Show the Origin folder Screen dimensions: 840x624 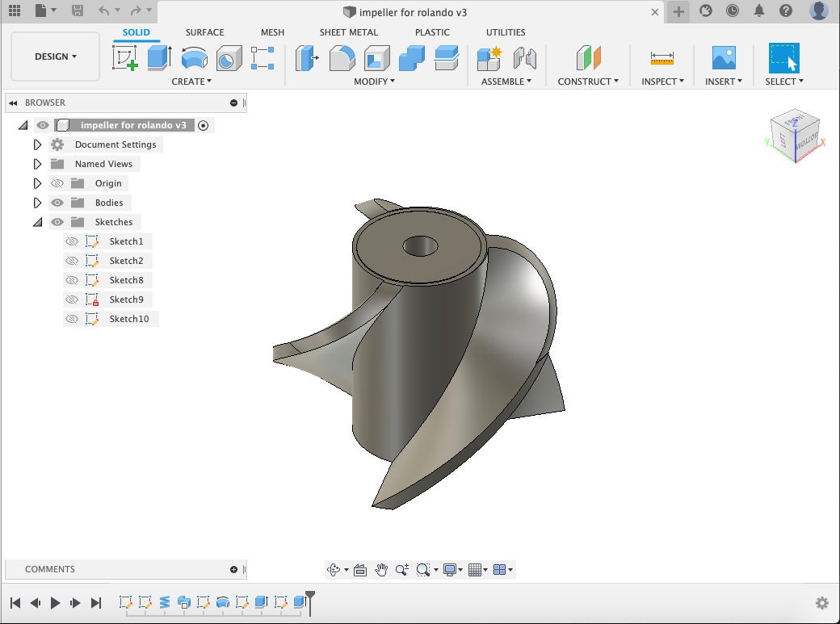tap(57, 183)
